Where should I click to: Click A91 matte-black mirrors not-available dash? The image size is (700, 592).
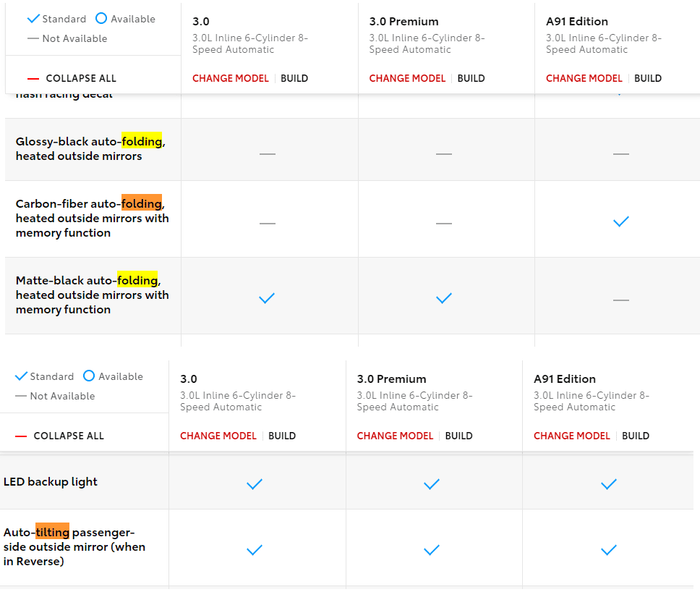[621, 300]
